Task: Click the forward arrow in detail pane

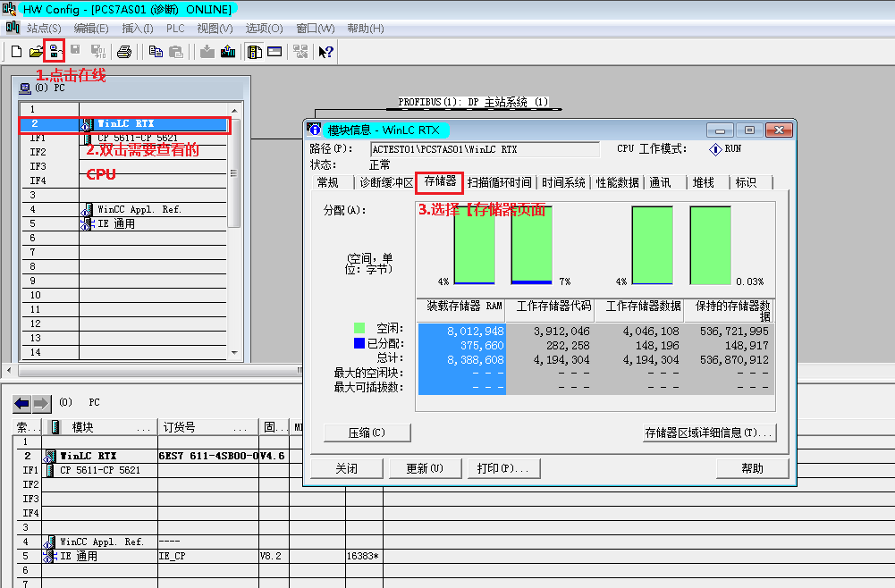Action: coord(41,404)
